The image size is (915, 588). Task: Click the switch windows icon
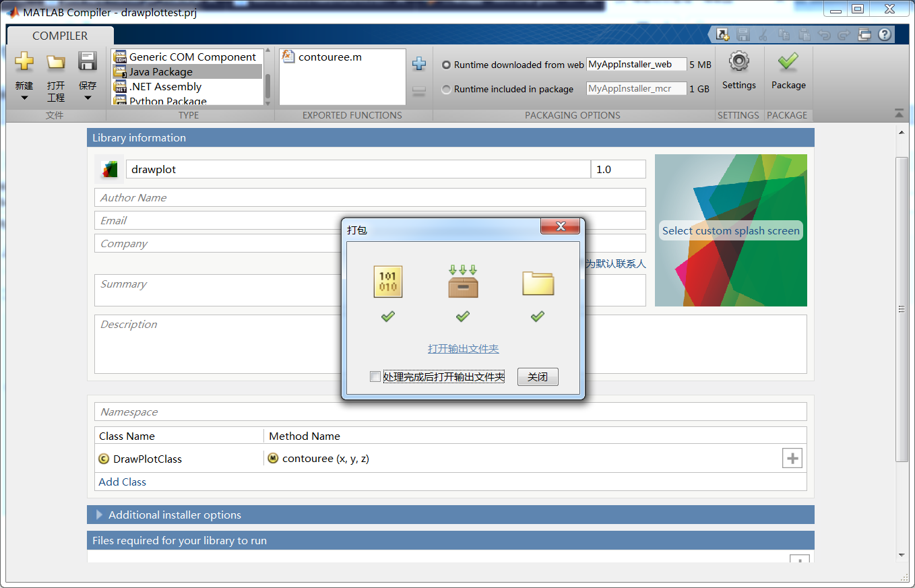point(865,34)
